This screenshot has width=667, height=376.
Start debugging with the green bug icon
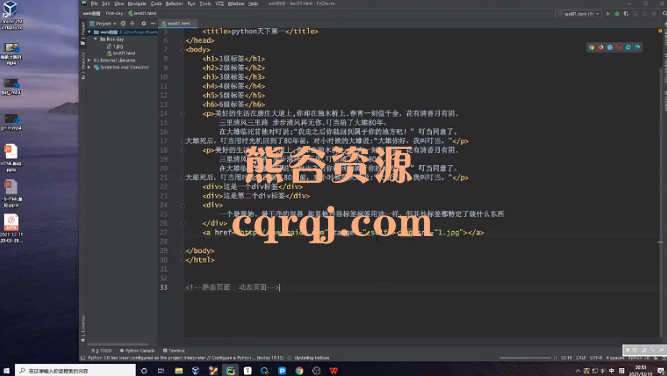(x=617, y=14)
